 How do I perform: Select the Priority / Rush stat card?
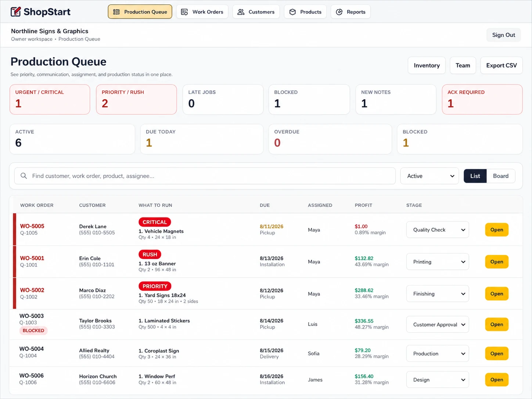click(x=136, y=100)
